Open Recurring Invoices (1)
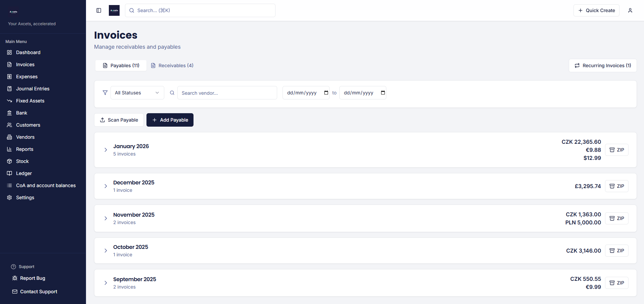 coord(603,66)
